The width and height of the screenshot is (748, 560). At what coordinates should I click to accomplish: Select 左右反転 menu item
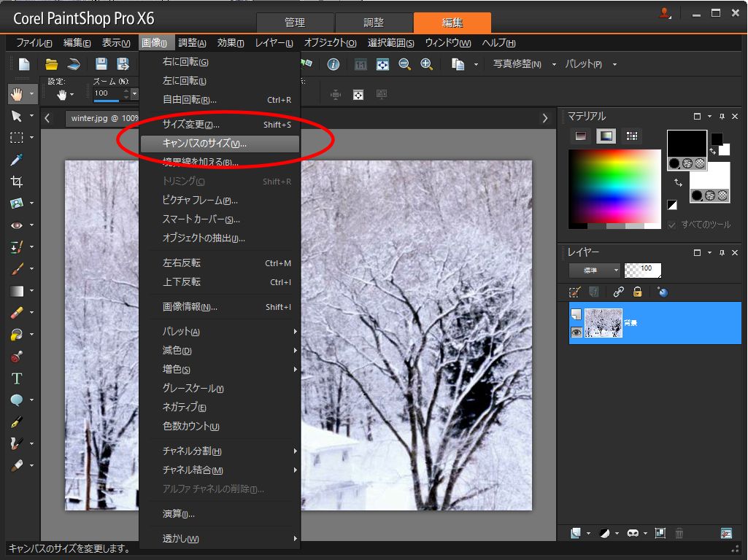[220, 263]
